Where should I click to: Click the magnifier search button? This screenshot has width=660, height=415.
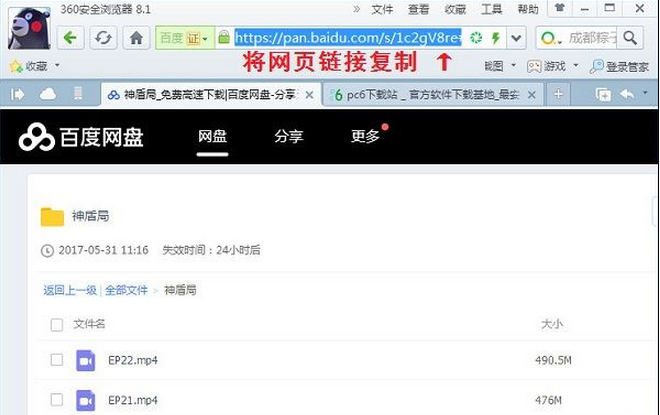tap(630, 38)
